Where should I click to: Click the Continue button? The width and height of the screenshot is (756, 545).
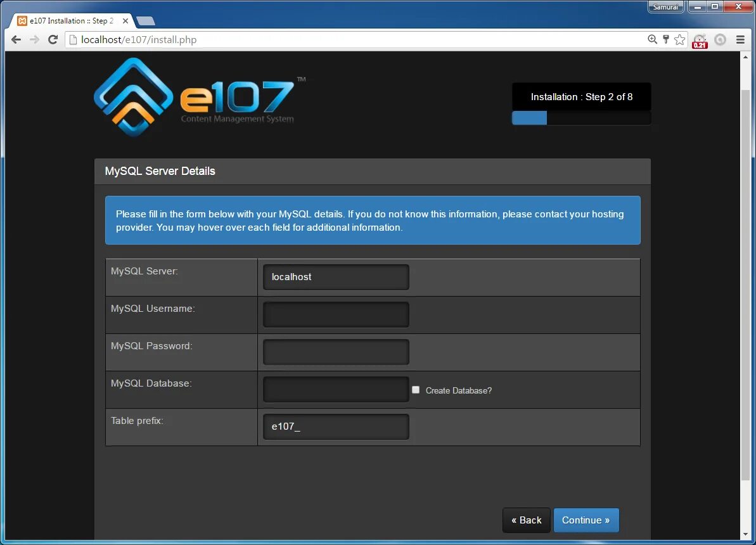pos(586,520)
